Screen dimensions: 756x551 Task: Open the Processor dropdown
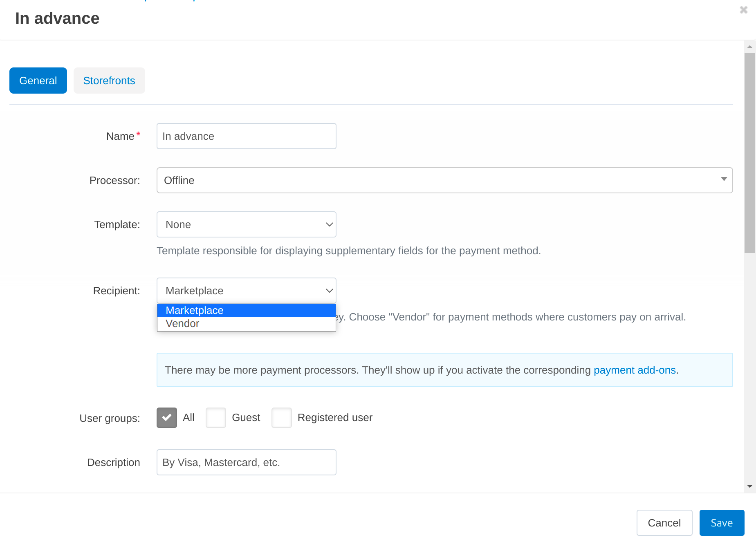pos(445,180)
